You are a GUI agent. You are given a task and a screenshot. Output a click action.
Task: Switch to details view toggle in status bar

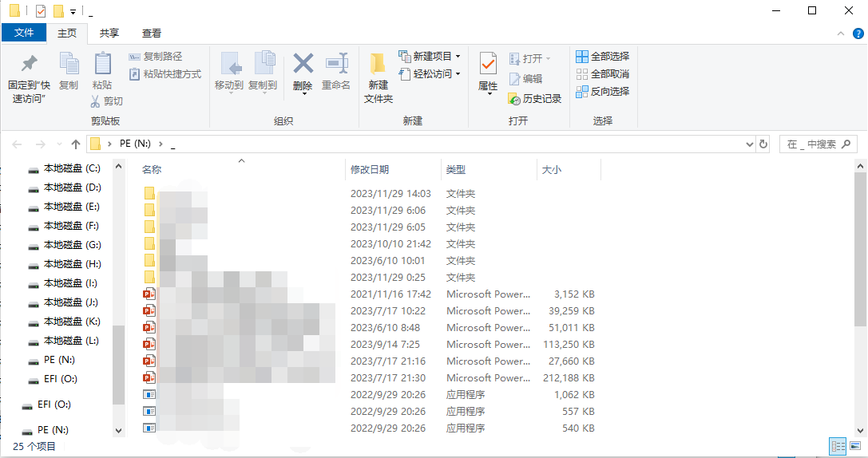pos(838,447)
